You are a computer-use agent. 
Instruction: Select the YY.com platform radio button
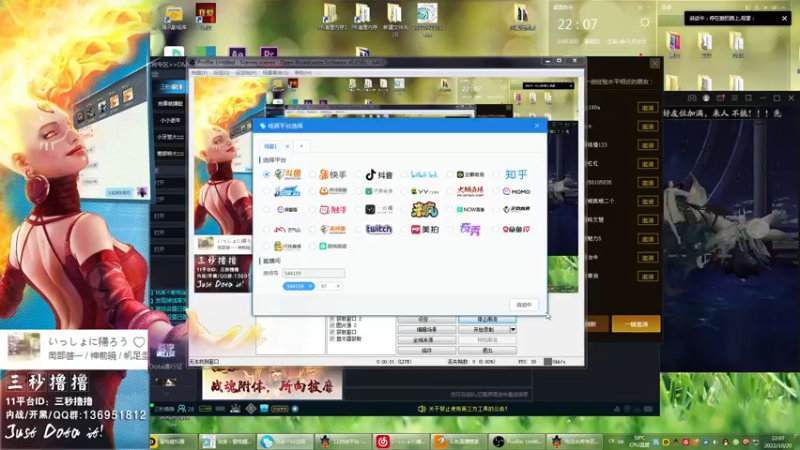coord(404,192)
